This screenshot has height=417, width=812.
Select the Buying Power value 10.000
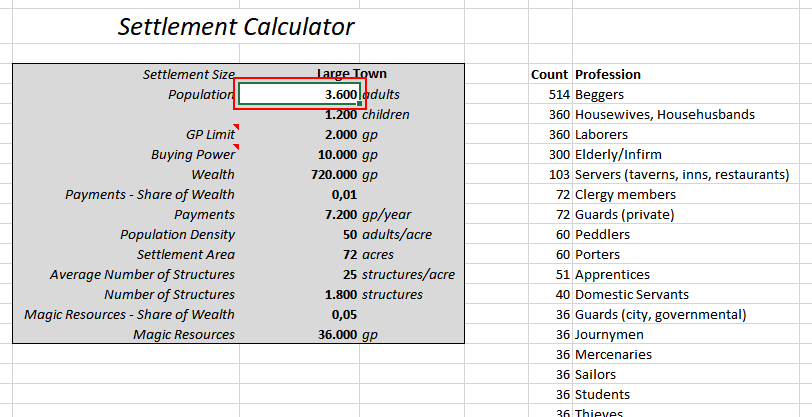pos(300,154)
